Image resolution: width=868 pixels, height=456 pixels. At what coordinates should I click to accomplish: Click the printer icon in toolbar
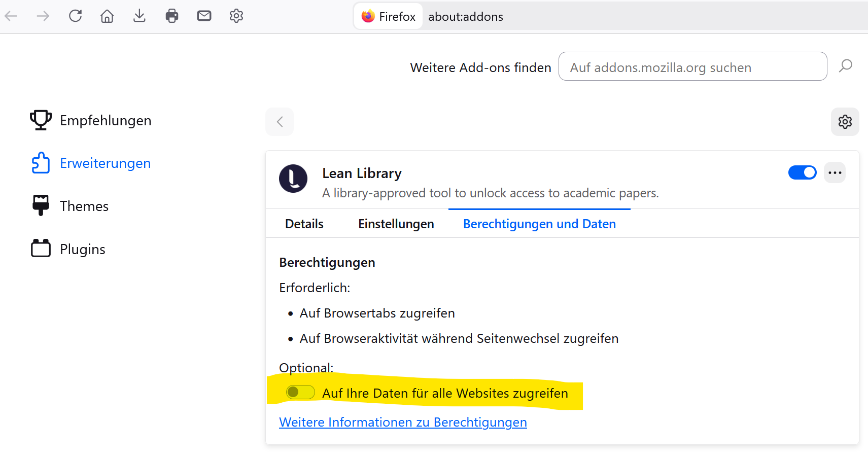point(172,16)
